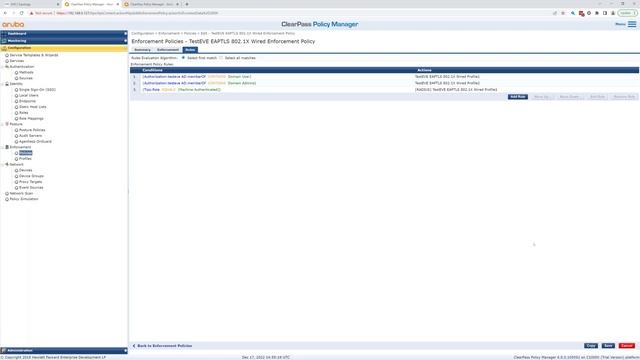
Task: Open Event Sources in sidebar
Action: (31, 188)
